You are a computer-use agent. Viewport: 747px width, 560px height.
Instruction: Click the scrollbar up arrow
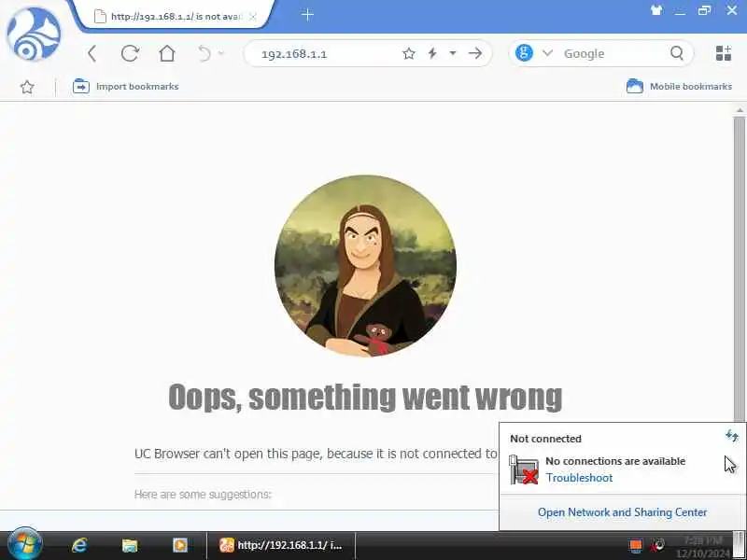click(740, 110)
